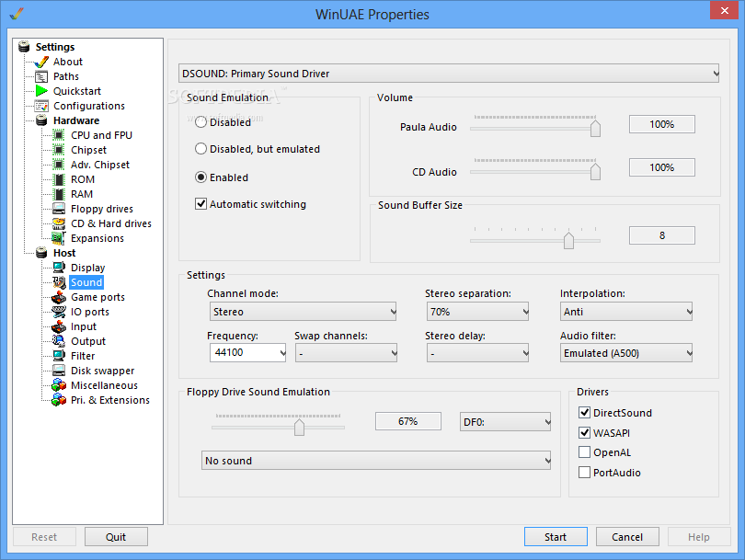Click the Disk swapper icon
The width and height of the screenshot is (745, 560).
point(59,371)
